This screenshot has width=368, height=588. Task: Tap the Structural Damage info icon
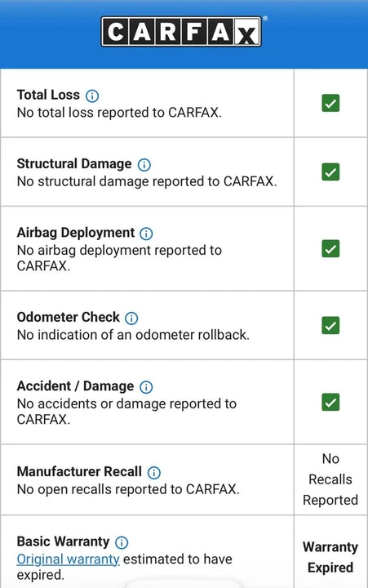pyautogui.click(x=144, y=165)
